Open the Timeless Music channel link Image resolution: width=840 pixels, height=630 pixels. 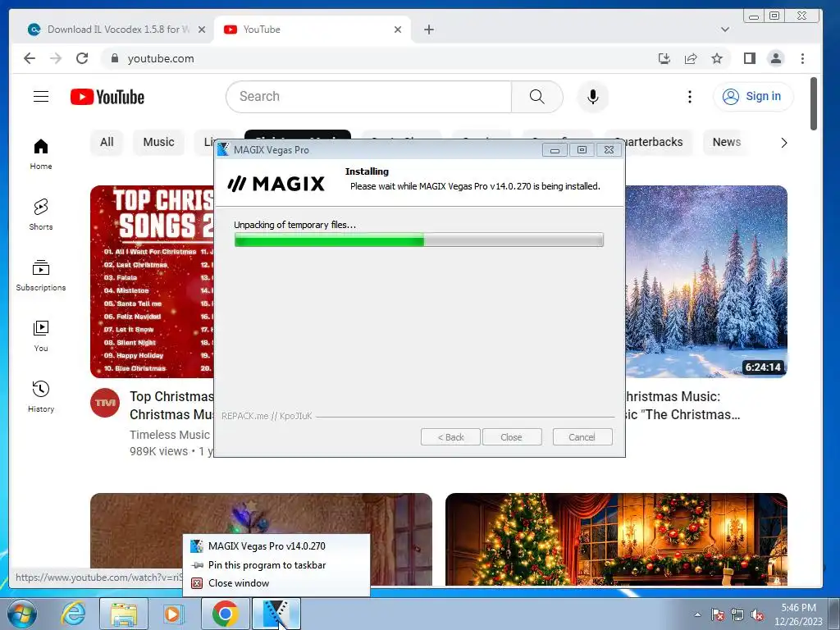coord(169,435)
